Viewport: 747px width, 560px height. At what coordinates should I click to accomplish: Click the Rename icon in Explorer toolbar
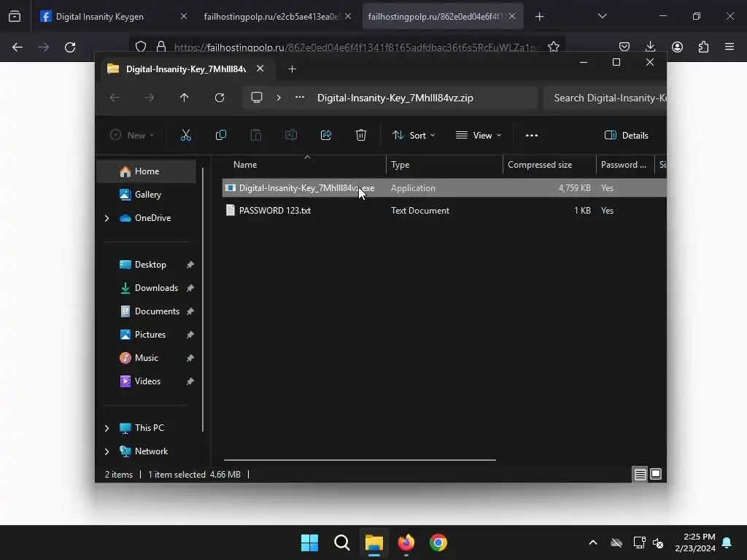click(x=290, y=135)
